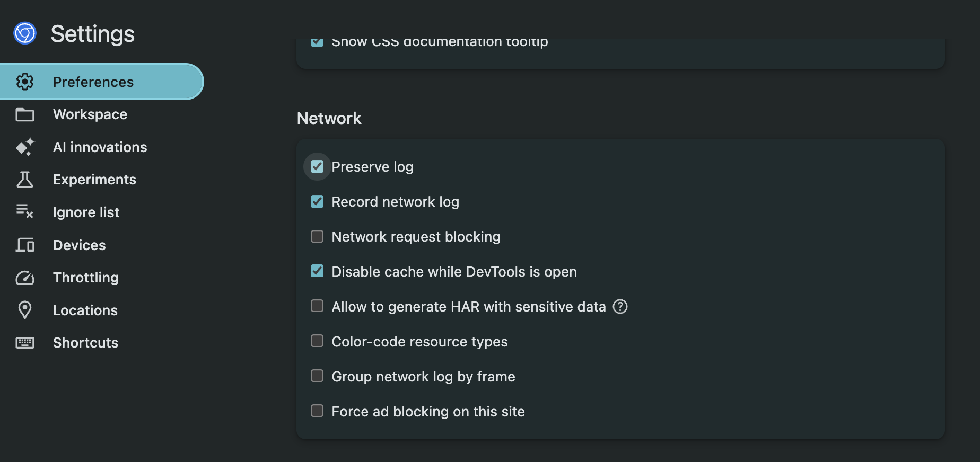Click the Workspace folder icon
Screen dimensions: 980x462
(x=25, y=114)
